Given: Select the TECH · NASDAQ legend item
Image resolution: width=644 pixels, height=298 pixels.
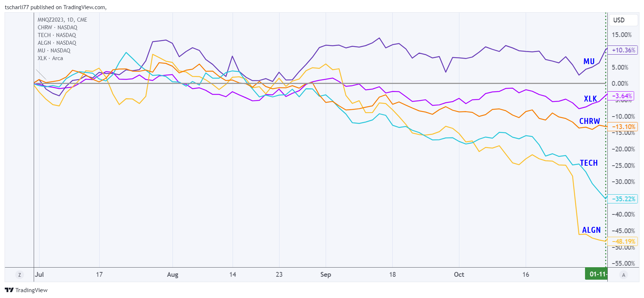Looking at the screenshot, I should [x=57, y=35].
